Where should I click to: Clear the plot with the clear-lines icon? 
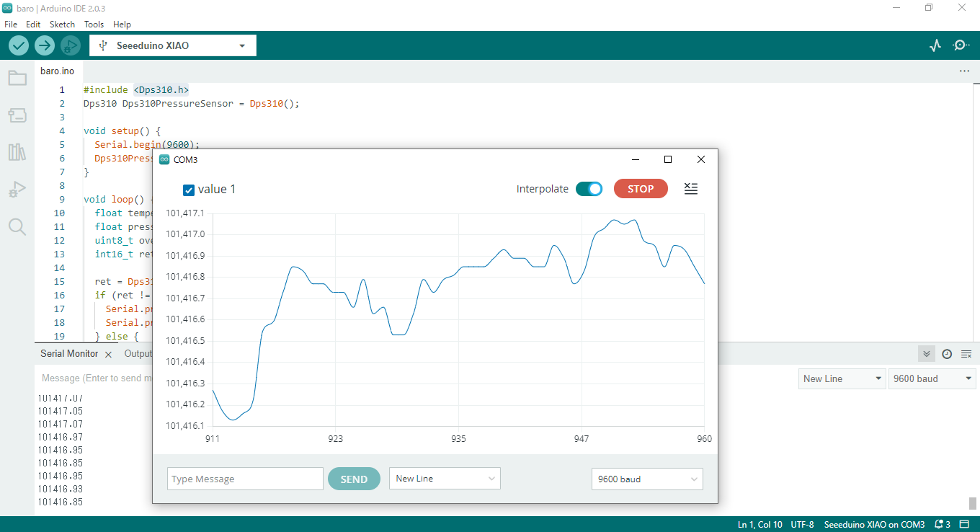pyautogui.click(x=690, y=189)
